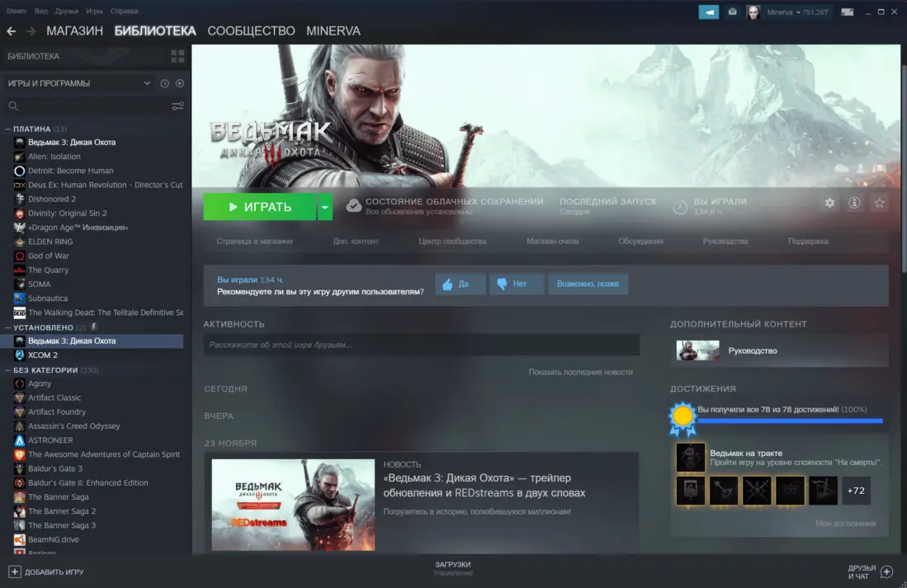Image resolution: width=907 pixels, height=588 pixels.
Task: Open the Minerva account dropdown
Action: pos(798,12)
